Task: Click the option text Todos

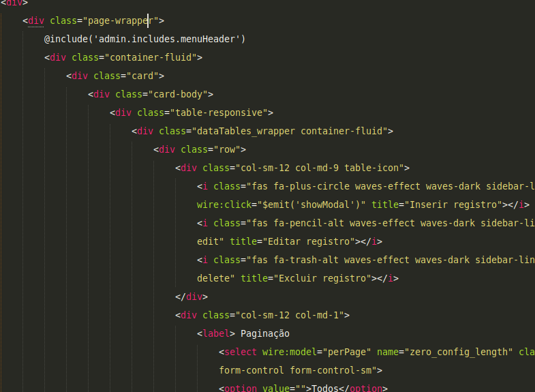Action: (x=325, y=388)
